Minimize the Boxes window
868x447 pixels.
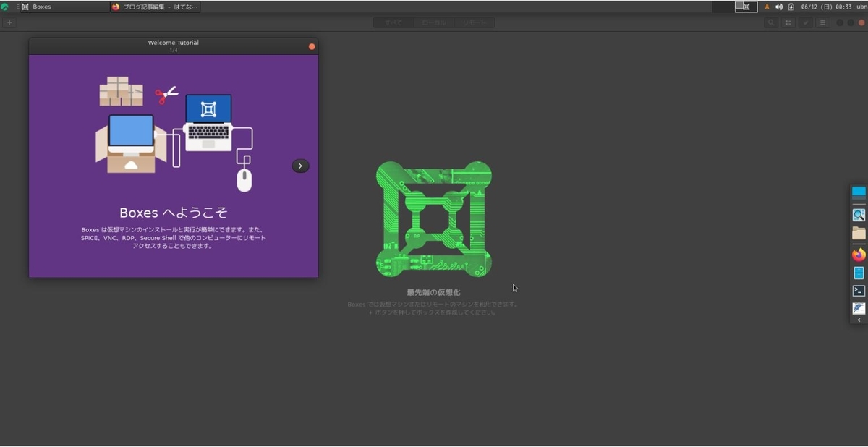(x=840, y=22)
